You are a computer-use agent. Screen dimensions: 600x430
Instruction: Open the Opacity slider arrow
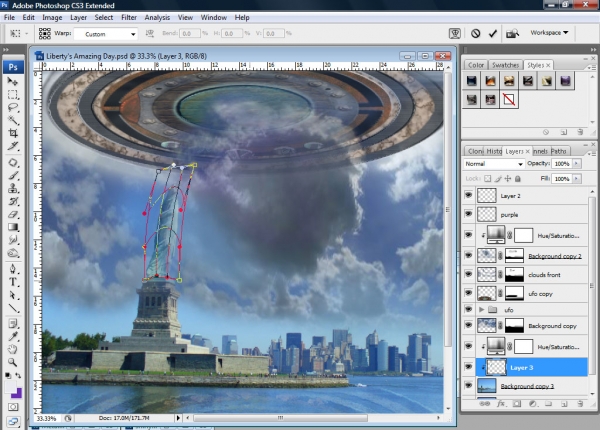click(x=577, y=163)
